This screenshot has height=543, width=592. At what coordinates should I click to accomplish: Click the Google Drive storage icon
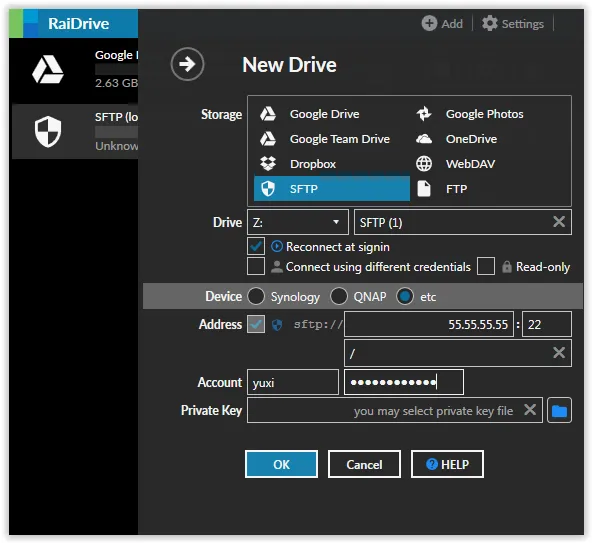268,114
